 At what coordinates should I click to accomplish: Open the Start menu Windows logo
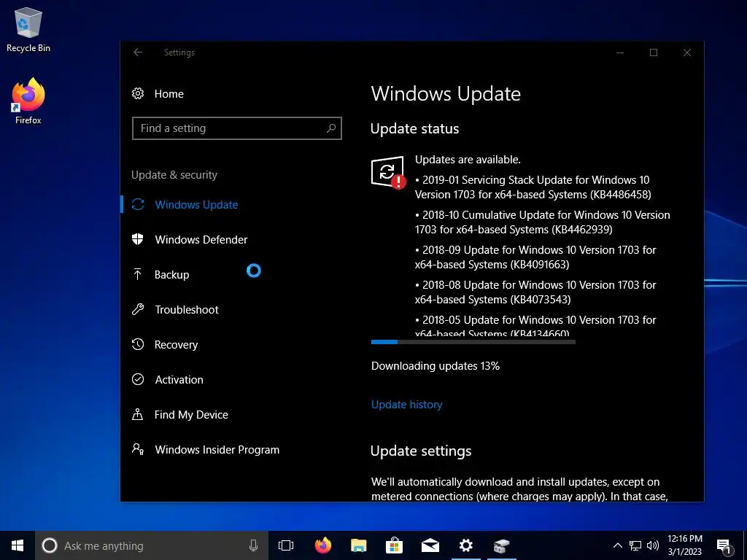[x=18, y=545]
